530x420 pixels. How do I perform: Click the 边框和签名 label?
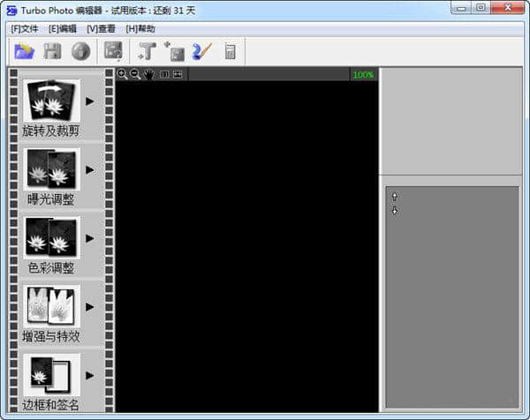point(51,405)
